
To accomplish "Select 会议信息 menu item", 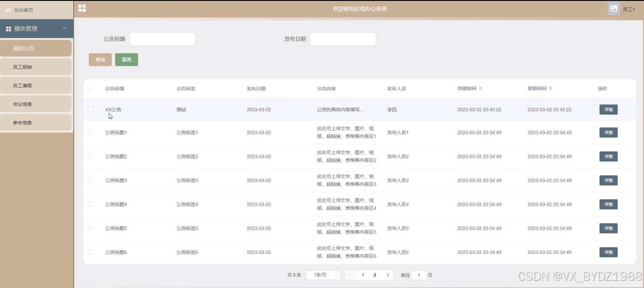I will tap(36, 104).
